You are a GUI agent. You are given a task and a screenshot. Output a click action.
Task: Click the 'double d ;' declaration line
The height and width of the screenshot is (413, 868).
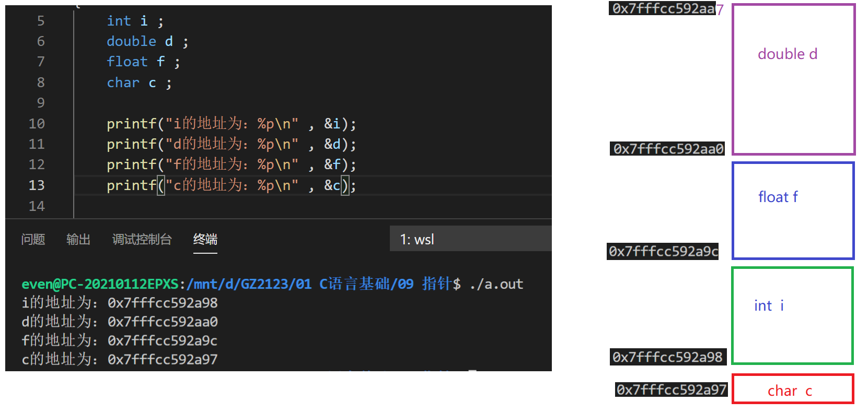pyautogui.click(x=147, y=41)
